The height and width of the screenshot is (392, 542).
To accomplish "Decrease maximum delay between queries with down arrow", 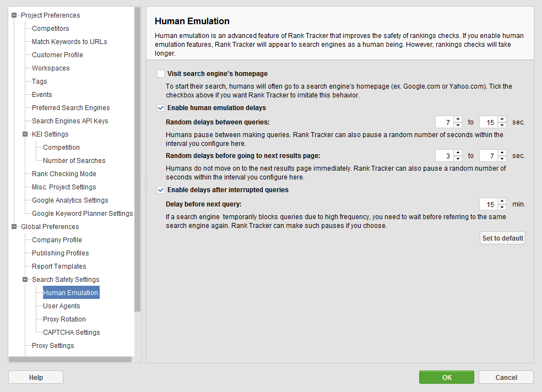I will coord(502,125).
